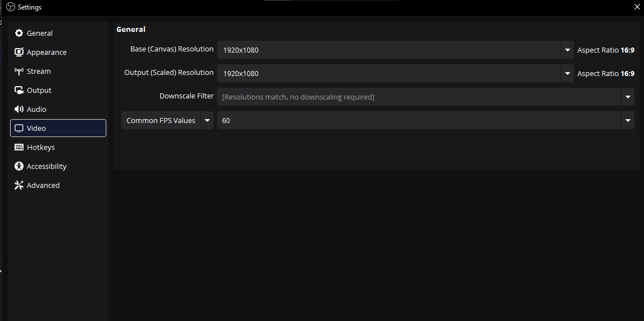644x321 pixels.
Task: Select the Video settings tab
Action: tap(58, 128)
